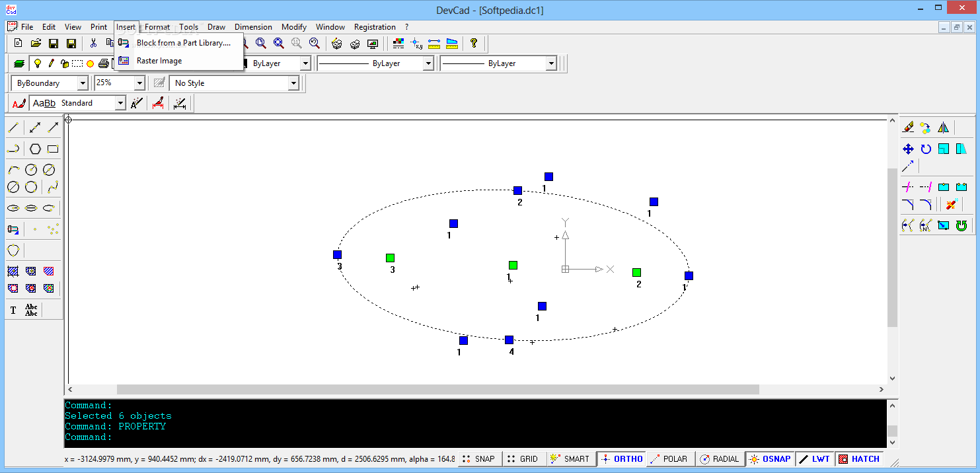Click the Mirror tool icon

(x=943, y=127)
